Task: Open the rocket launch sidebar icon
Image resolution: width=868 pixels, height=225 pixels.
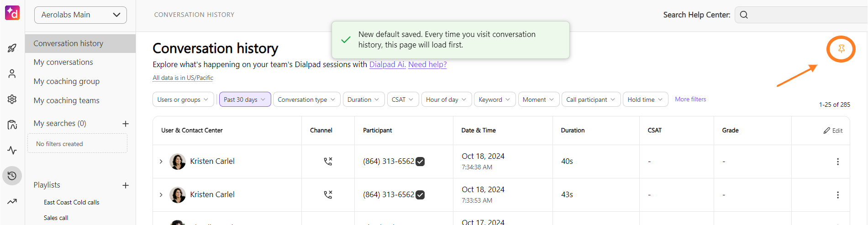Action: (x=12, y=48)
